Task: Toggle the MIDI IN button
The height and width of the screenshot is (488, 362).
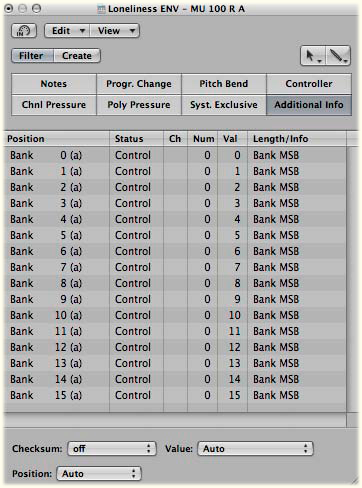Action: 24,31
